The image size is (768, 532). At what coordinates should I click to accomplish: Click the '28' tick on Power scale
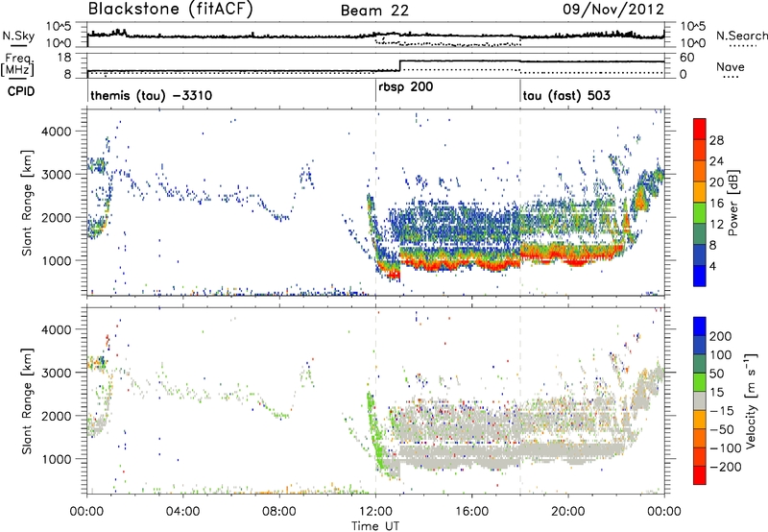click(716, 140)
